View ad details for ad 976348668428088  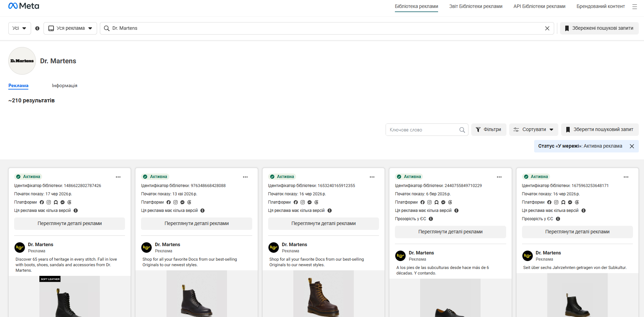click(x=197, y=224)
